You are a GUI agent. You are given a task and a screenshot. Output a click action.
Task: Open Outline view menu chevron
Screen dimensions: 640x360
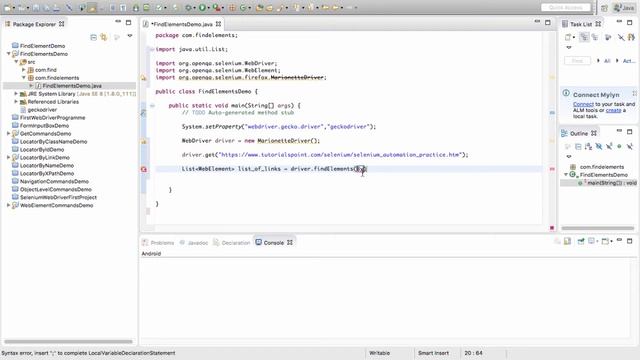[x=569, y=156]
